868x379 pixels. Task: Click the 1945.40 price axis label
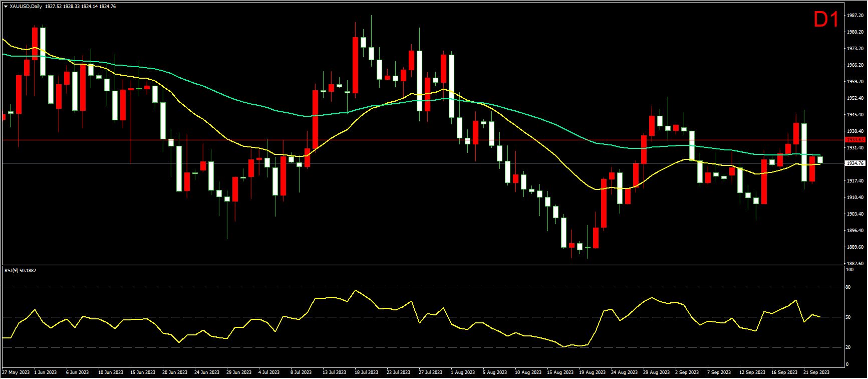pos(854,115)
